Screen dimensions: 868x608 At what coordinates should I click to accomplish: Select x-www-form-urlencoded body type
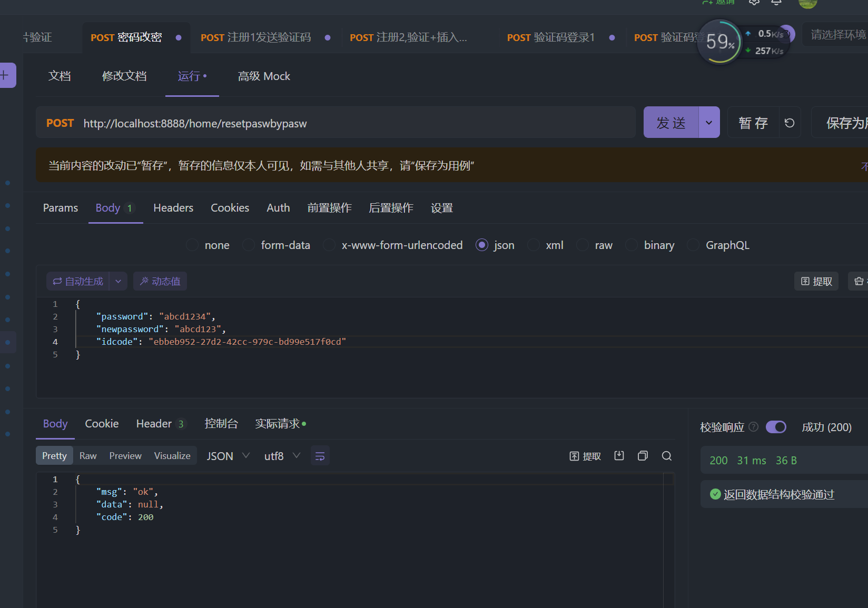pos(393,245)
